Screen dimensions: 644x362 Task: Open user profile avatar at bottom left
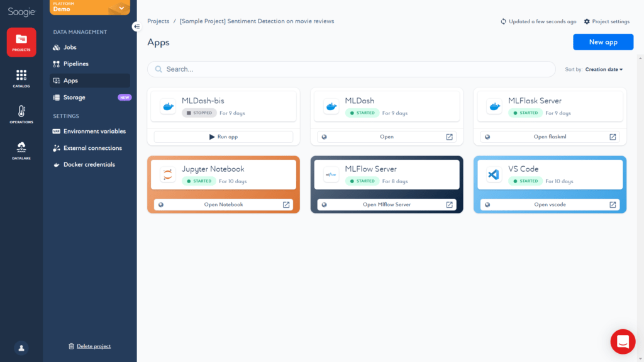(x=21, y=348)
